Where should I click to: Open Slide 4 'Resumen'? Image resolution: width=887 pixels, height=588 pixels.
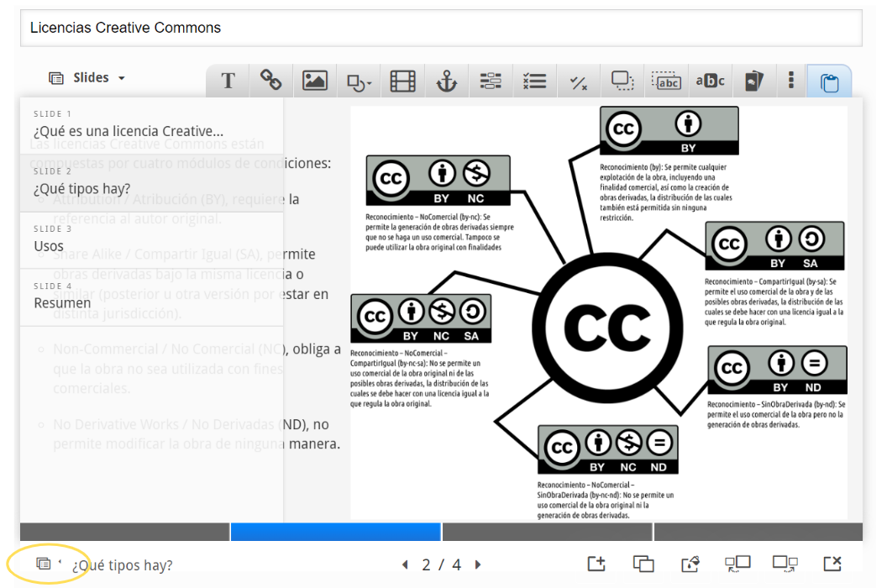click(x=151, y=297)
